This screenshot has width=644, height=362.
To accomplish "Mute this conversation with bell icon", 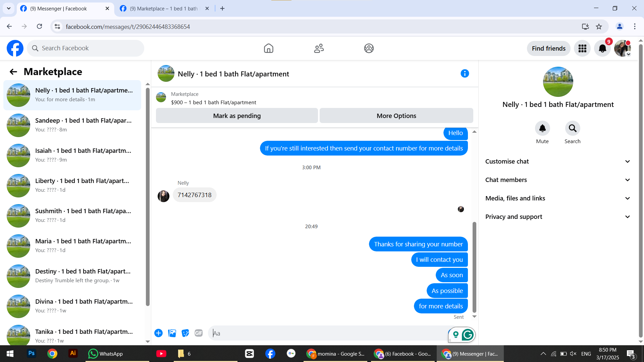I will 542,128.
